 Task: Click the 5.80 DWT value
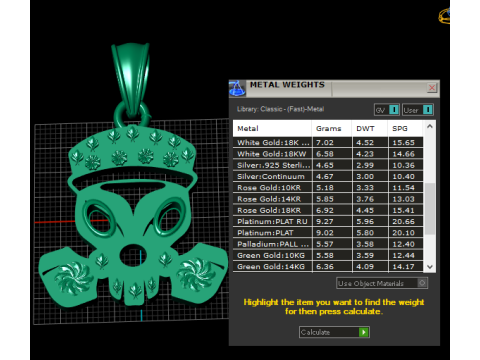[x=365, y=233]
